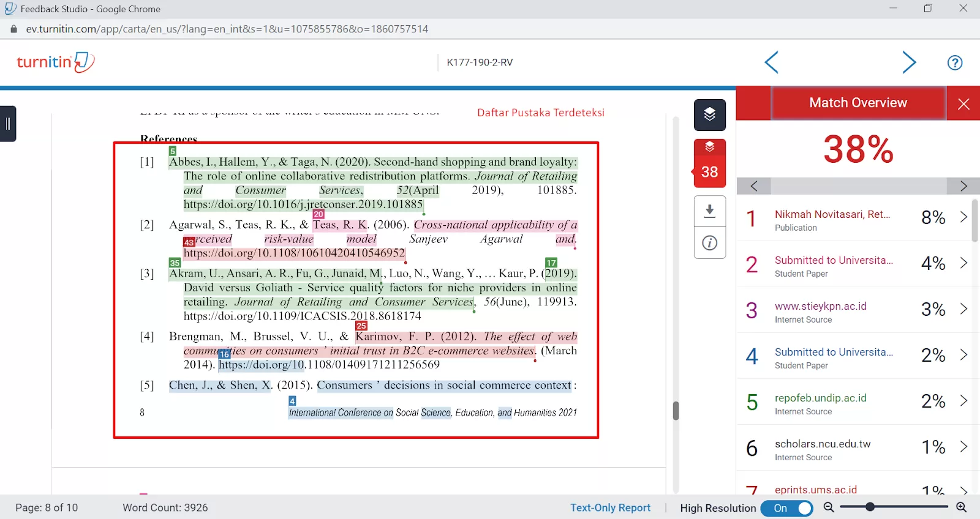This screenshot has height=519, width=980.
Task: Open the Text-Only Report link
Action: [x=609, y=507]
